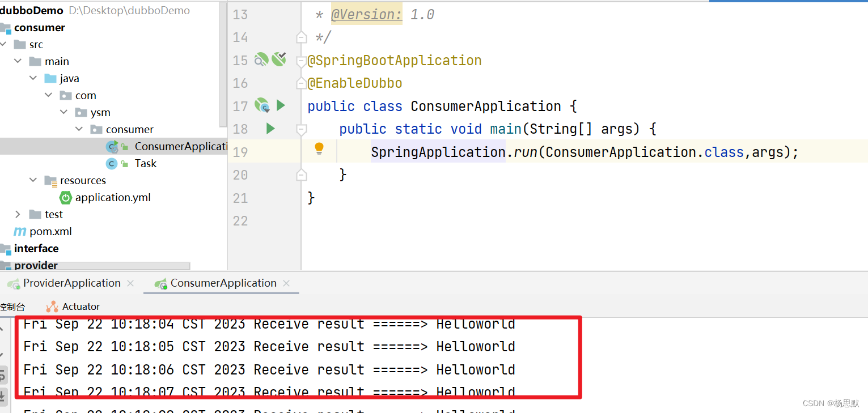
Task: Open the yellow lightbulb quick-fix on line 19
Action: (x=319, y=148)
